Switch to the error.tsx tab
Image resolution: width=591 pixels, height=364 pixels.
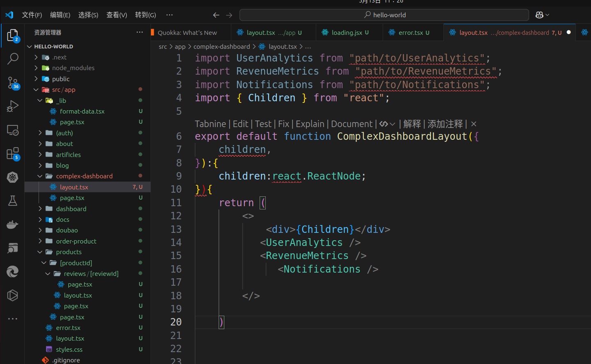pyautogui.click(x=411, y=33)
